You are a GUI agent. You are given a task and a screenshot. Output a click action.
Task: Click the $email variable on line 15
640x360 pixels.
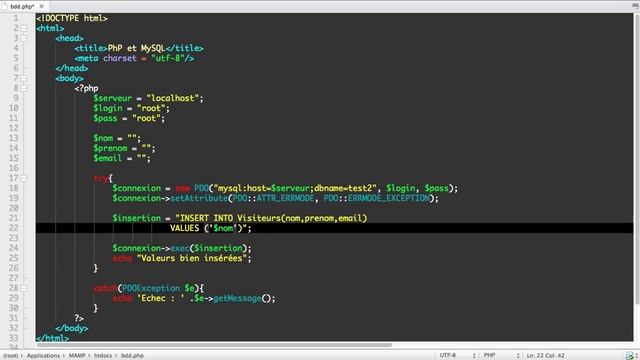[108, 158]
